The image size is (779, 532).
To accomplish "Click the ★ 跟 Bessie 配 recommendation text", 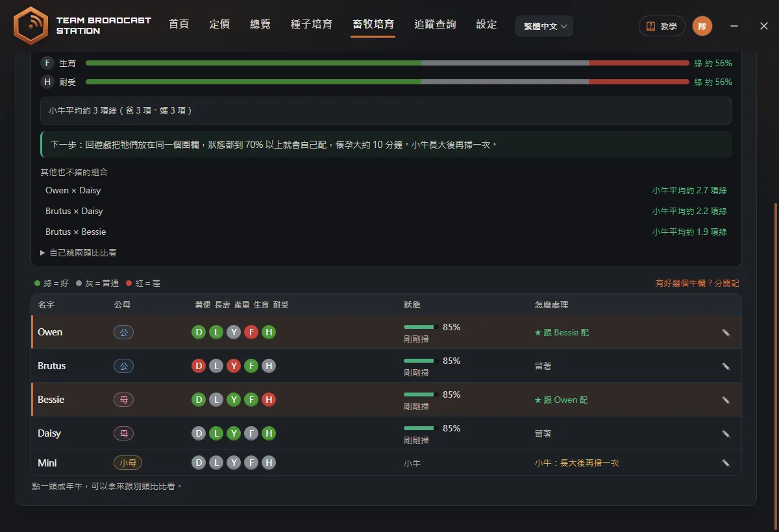I will [x=562, y=332].
